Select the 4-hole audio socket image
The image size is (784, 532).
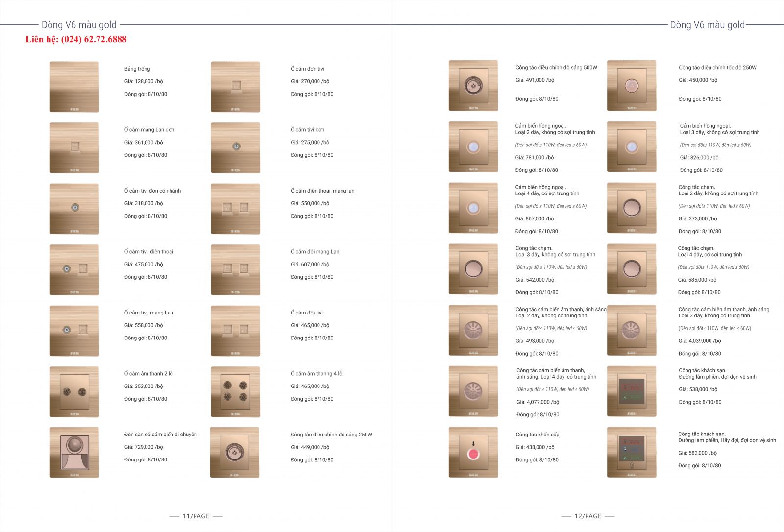[x=235, y=391]
